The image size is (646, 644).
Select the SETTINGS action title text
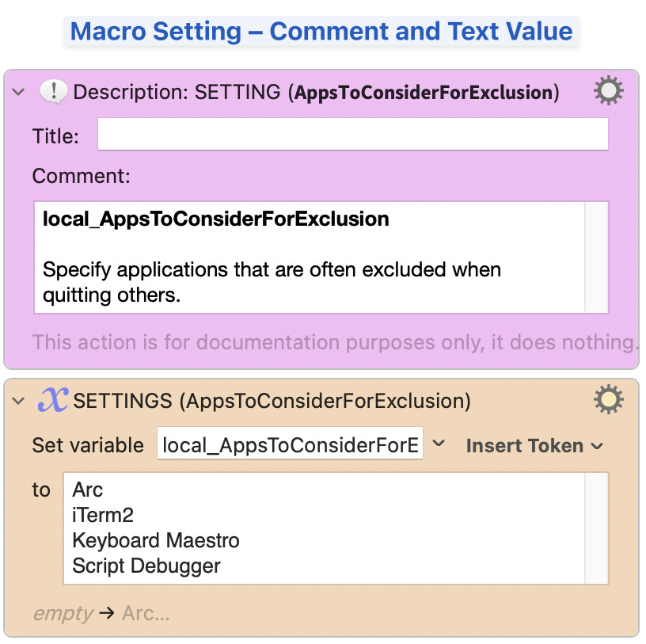pos(272,402)
